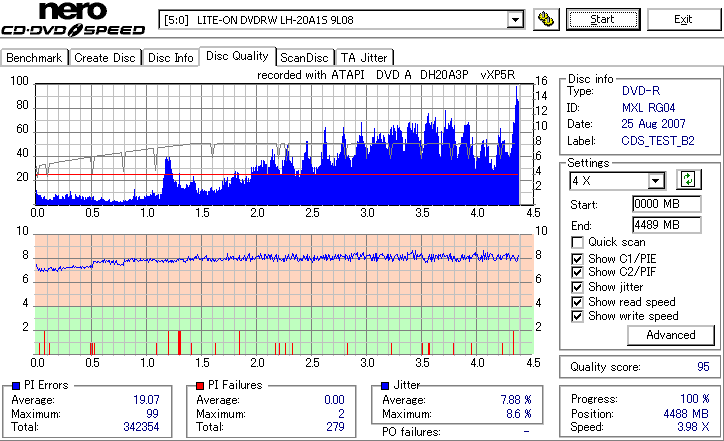The width and height of the screenshot is (724, 441).
Task: Click the Progress value 100 %
Action: pos(695,399)
